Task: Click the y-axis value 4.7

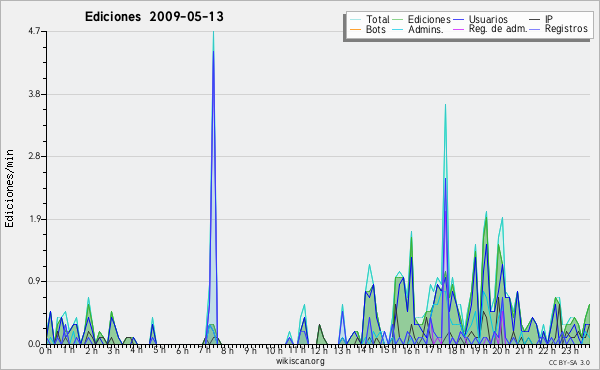Action: [x=34, y=31]
